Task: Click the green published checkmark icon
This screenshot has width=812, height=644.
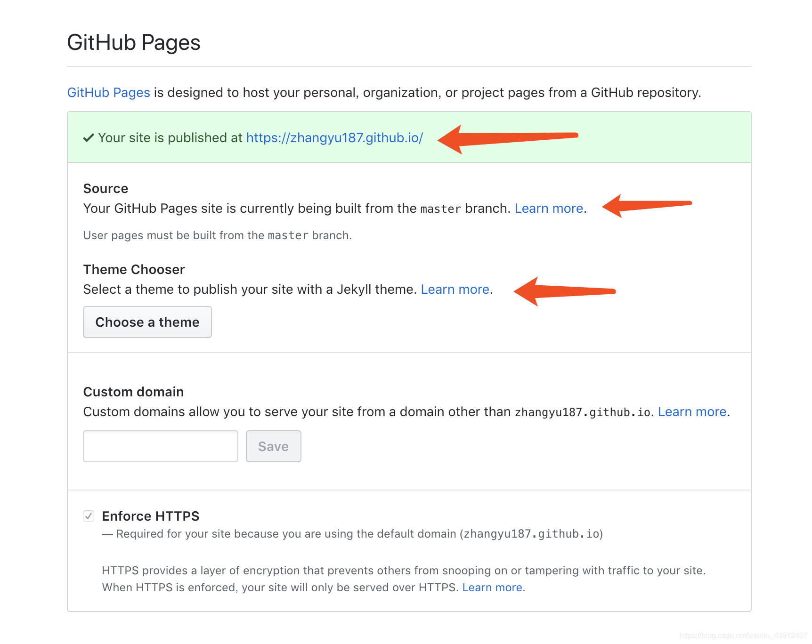Action: point(89,138)
